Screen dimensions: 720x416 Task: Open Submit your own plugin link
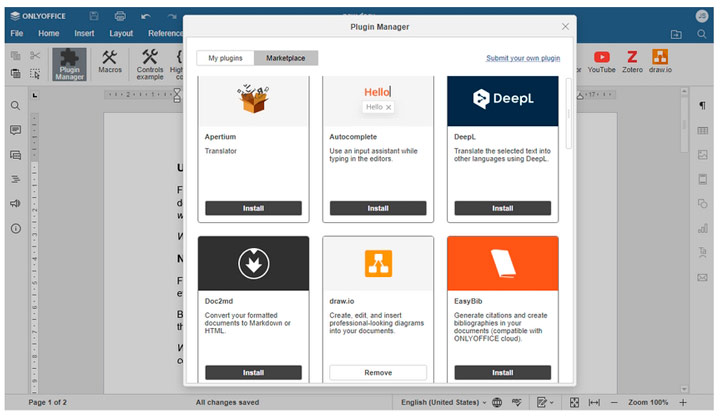click(523, 58)
